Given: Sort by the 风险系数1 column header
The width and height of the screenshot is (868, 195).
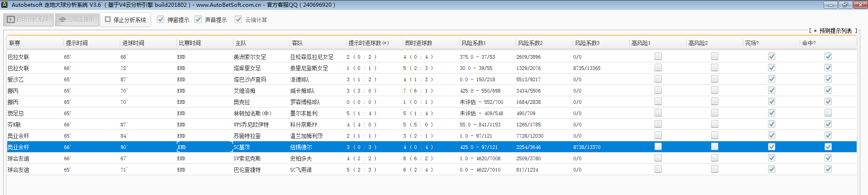Looking at the screenshot, I should click(474, 43).
